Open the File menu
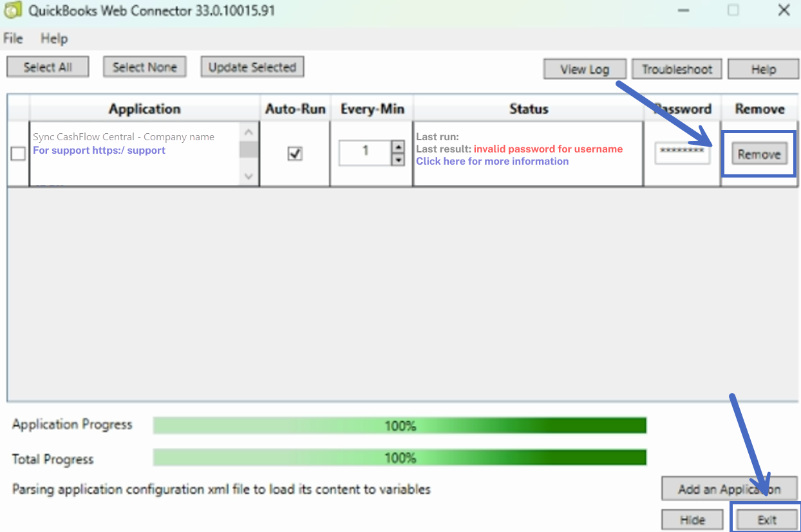The height and width of the screenshot is (532, 801). [13, 39]
